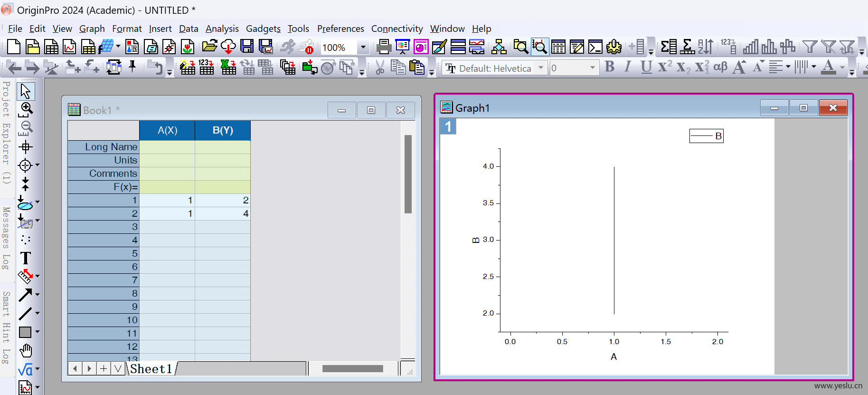Toggle Subscript formatting
This screenshot has height=395, width=868.
683,67
